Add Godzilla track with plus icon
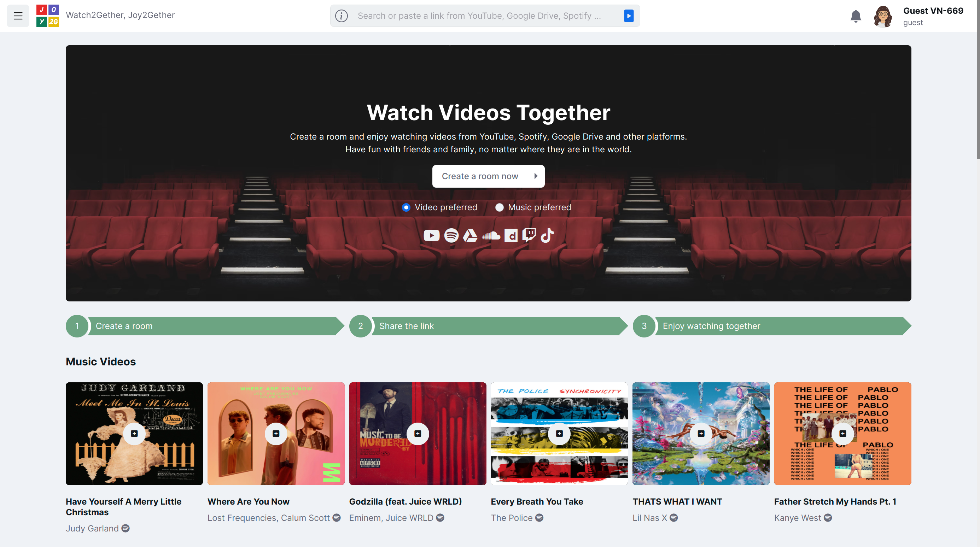 (x=418, y=434)
